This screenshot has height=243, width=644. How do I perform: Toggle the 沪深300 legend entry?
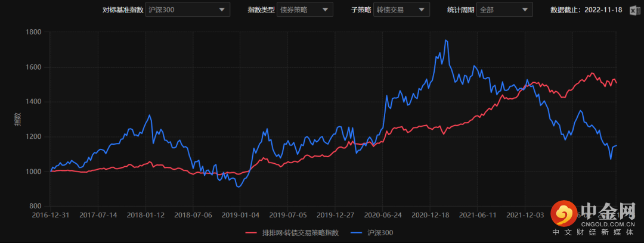(x=372, y=233)
